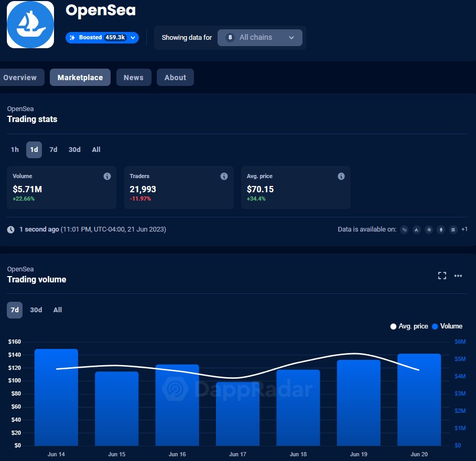Open the All chains dropdown
476x461 pixels.
coord(260,38)
